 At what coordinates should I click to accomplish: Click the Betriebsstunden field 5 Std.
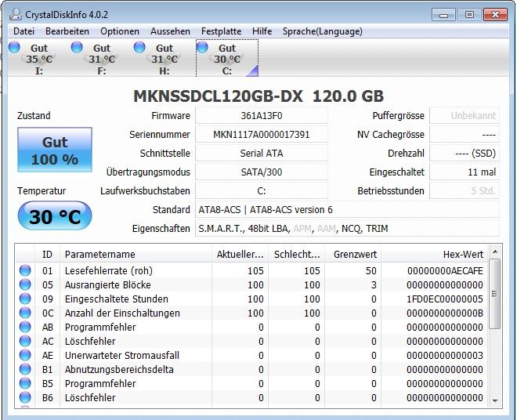click(x=465, y=191)
